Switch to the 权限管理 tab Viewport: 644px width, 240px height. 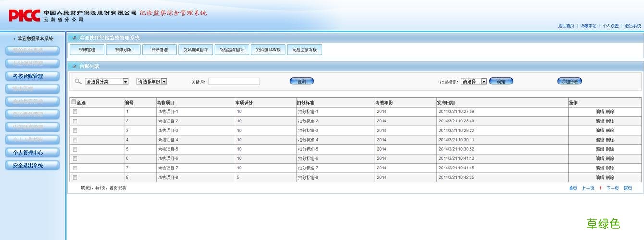[87, 49]
